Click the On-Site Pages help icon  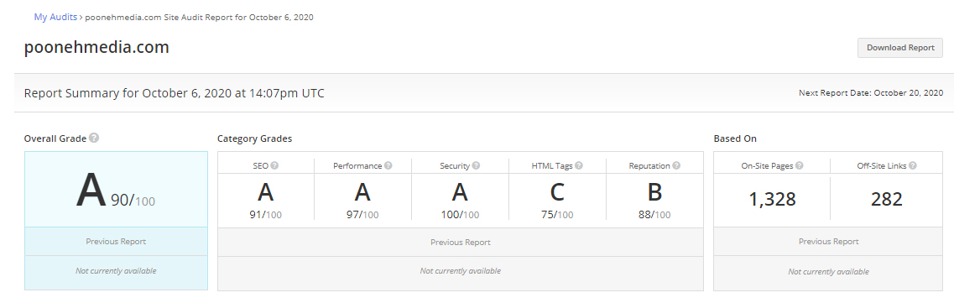click(800, 165)
